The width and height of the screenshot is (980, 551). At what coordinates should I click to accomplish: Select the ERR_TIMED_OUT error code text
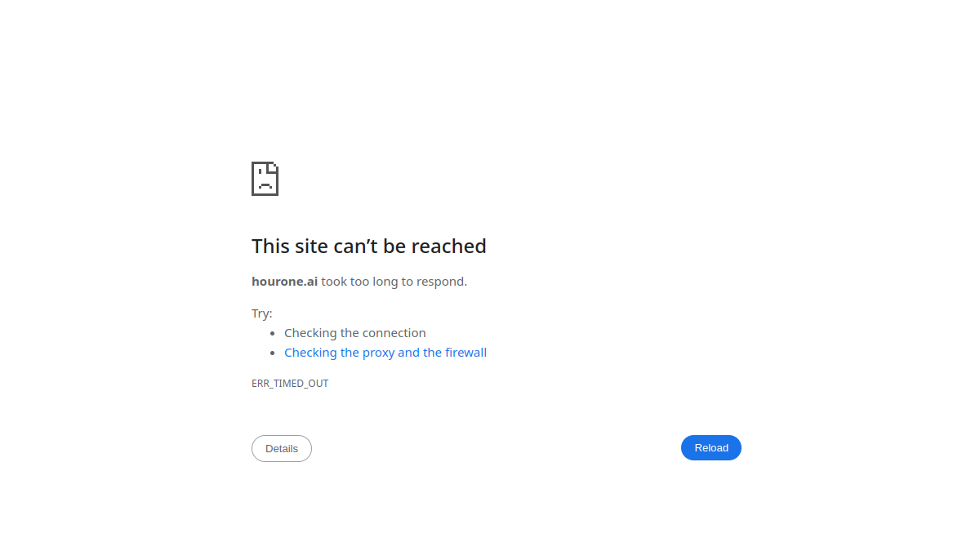pyautogui.click(x=290, y=384)
